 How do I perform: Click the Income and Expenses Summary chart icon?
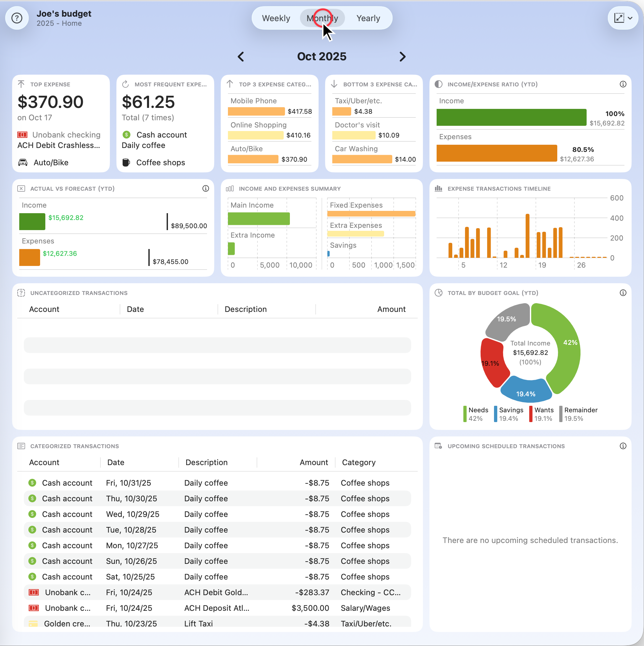(230, 188)
